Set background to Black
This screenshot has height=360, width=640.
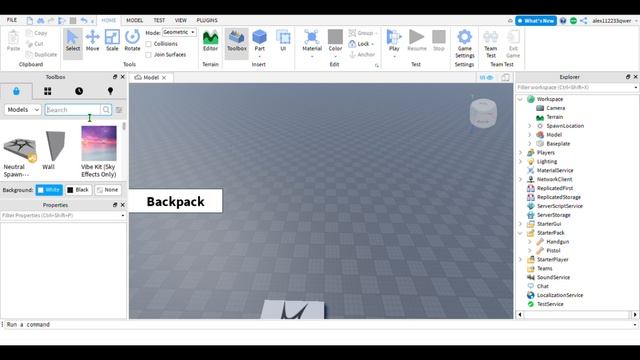78,190
